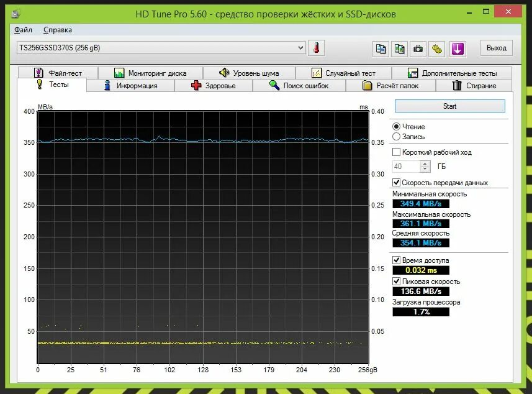The width and height of the screenshot is (532, 394).
Task: Decrease short stroke value with down arrow
Action: [x=425, y=169]
